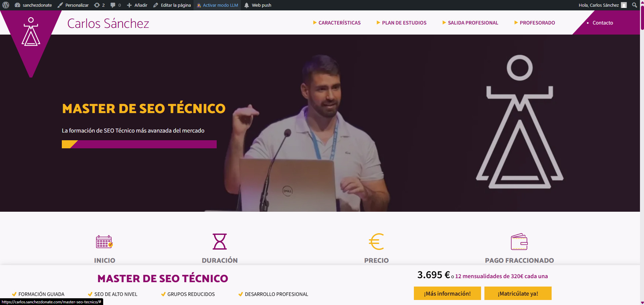Click the WordPress logo in admin bar
The width and height of the screenshot is (644, 305).
pyautogui.click(x=6, y=5)
